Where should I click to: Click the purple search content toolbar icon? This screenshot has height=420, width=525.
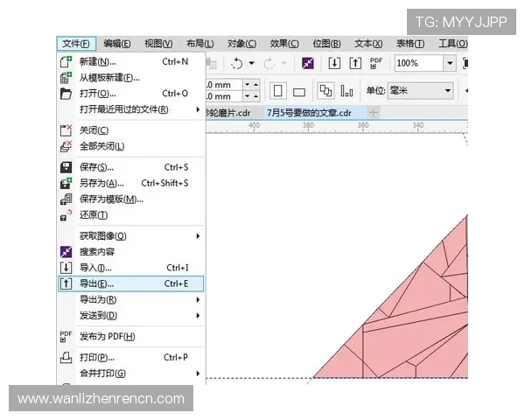tap(308, 63)
